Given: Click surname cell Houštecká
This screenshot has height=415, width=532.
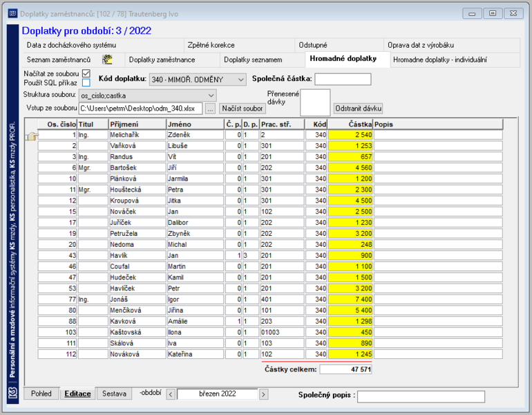Looking at the screenshot, I should click(x=137, y=190).
